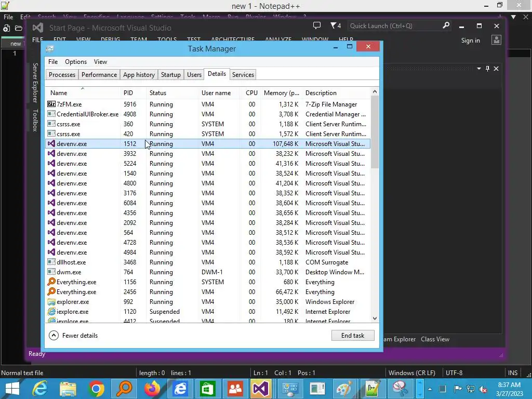Open Task Manager File menu
Viewport: 532px width, 399px height.
pos(53,62)
